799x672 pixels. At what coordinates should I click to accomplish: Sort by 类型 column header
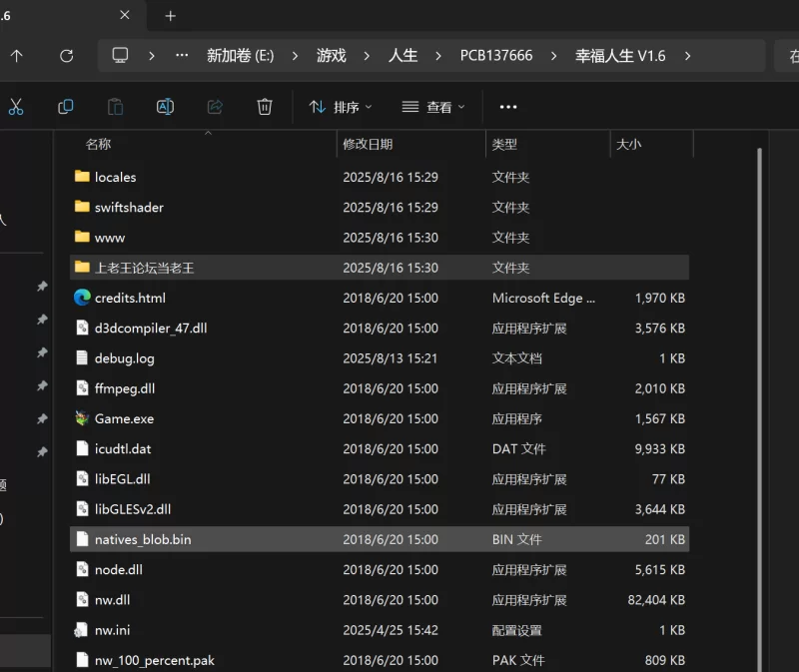[504, 144]
